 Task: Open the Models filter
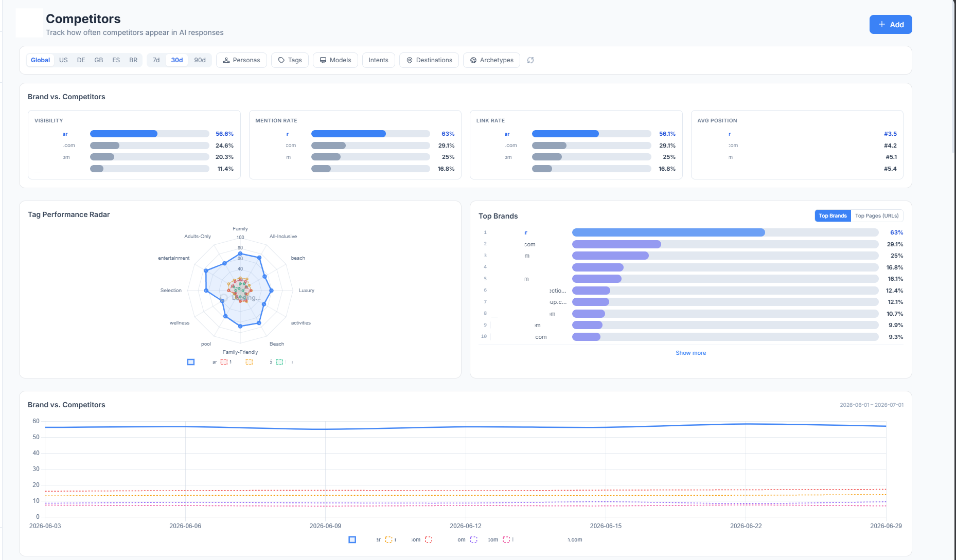click(335, 60)
